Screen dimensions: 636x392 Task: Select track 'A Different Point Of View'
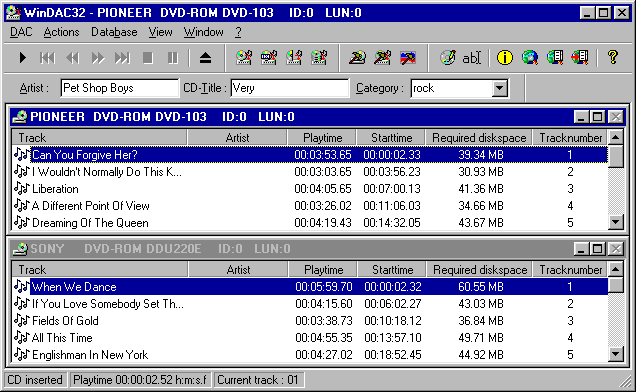[x=90, y=206]
